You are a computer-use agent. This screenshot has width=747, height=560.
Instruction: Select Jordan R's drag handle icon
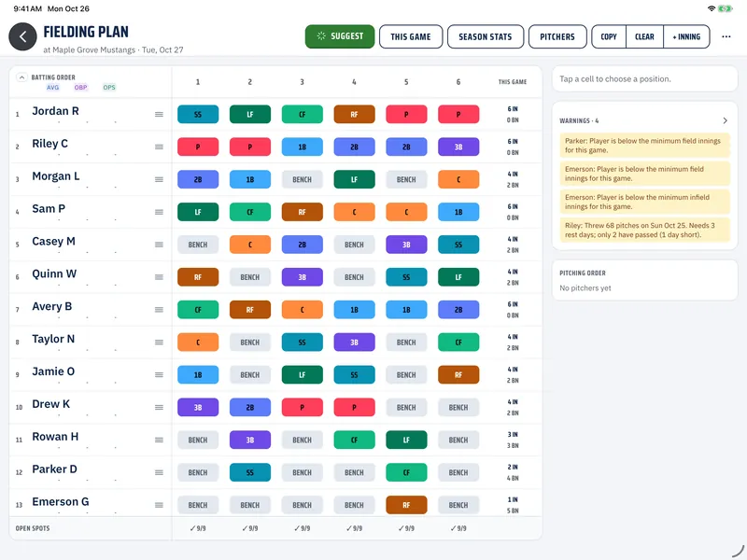(159, 114)
